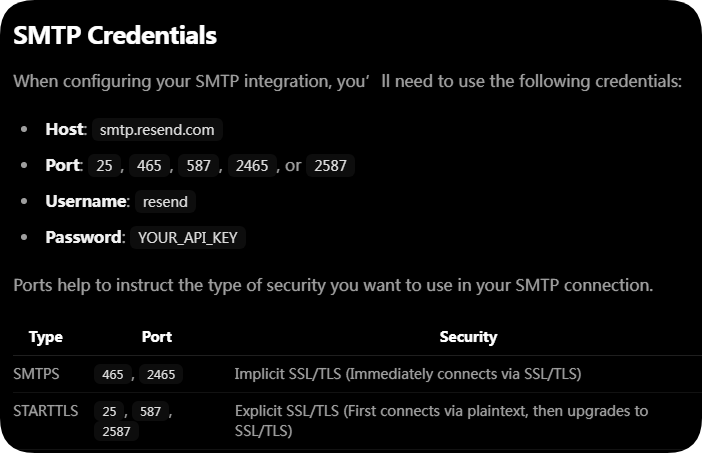Select port 25 chip in Port list
Viewport: 702px width, 453px height.
[104, 166]
